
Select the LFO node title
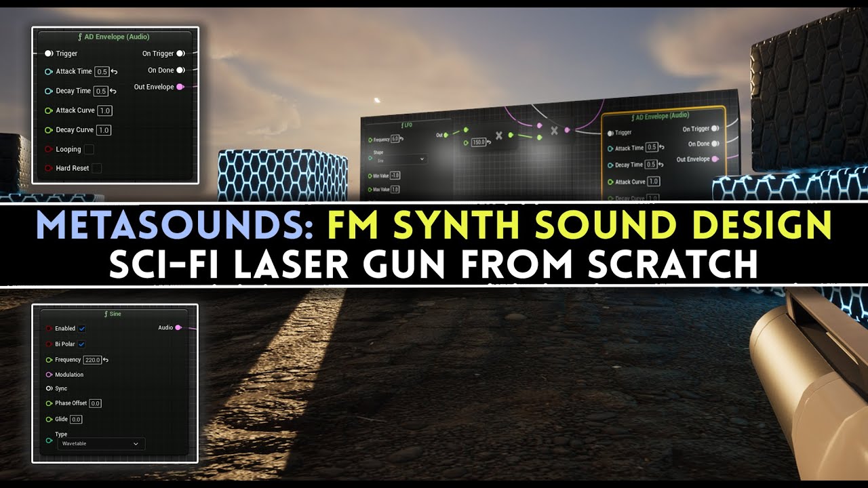pyautogui.click(x=408, y=125)
